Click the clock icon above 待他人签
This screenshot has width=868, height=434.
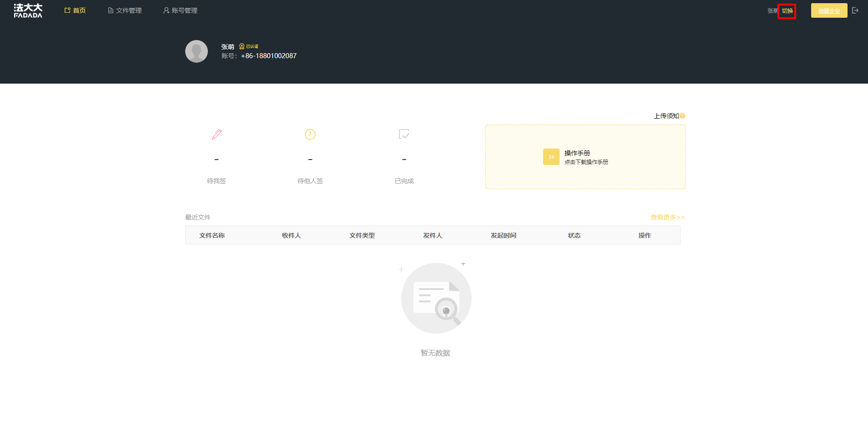point(310,134)
